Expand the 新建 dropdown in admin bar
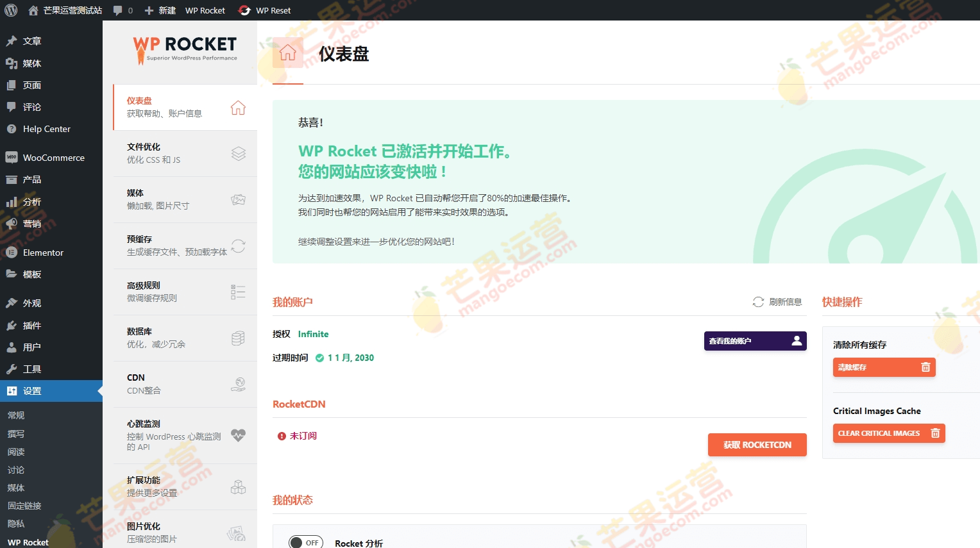980x548 pixels. point(160,10)
